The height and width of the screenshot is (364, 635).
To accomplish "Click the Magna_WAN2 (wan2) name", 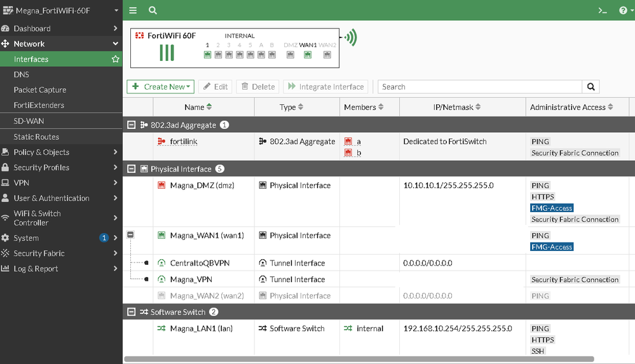I will click(x=207, y=295).
